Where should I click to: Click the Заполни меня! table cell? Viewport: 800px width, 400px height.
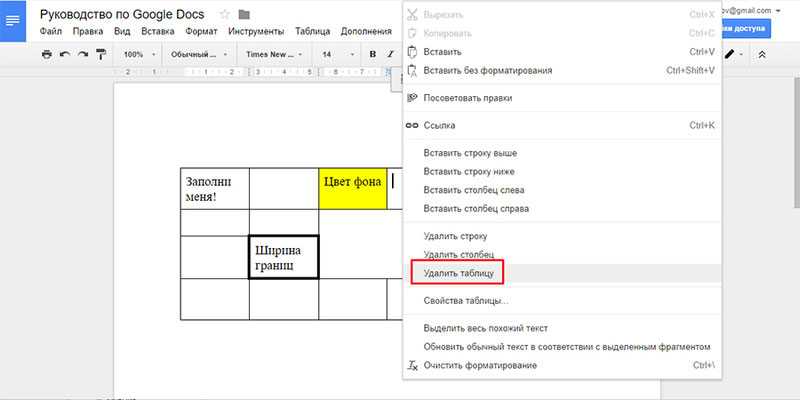tap(215, 188)
